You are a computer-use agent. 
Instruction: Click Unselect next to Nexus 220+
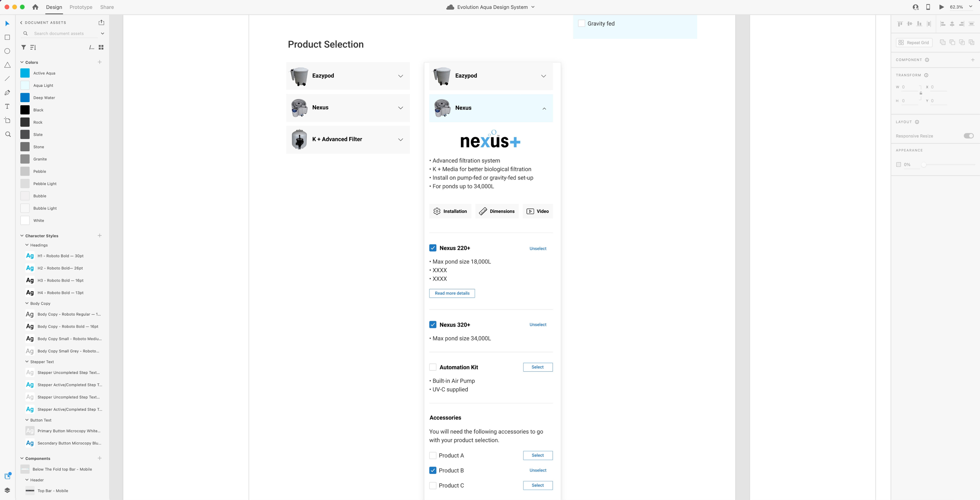click(538, 249)
